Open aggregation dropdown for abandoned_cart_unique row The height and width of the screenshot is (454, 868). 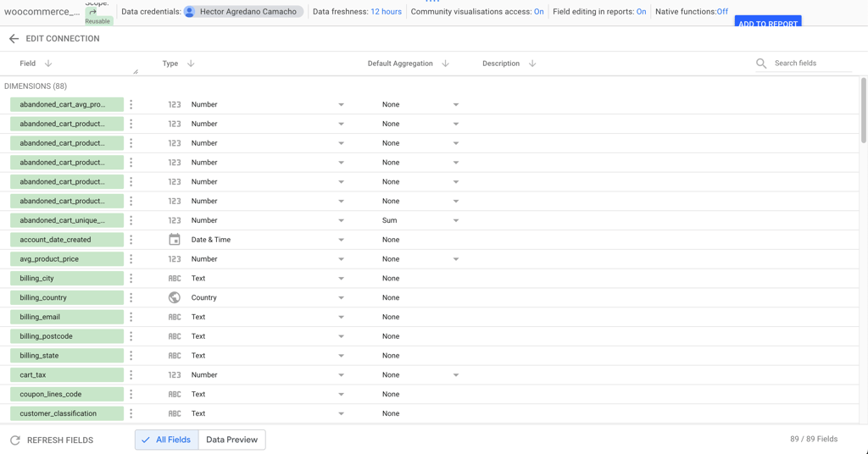(x=455, y=221)
